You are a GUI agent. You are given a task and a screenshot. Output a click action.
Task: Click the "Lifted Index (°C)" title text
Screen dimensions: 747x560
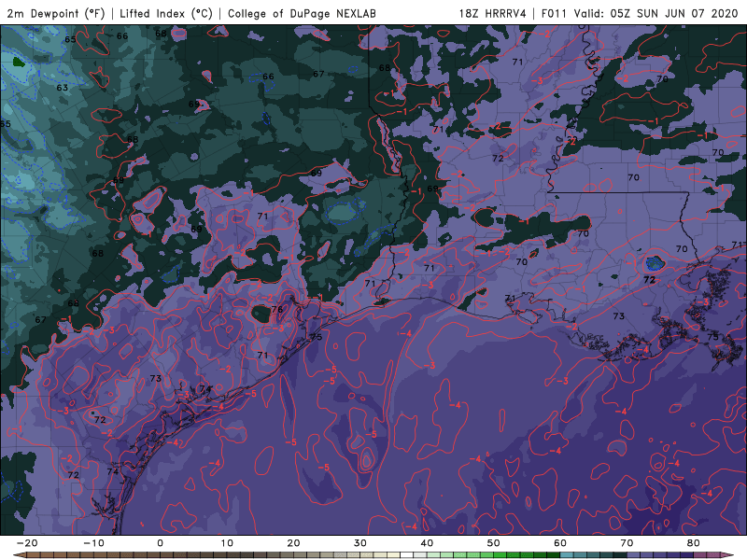(166, 13)
